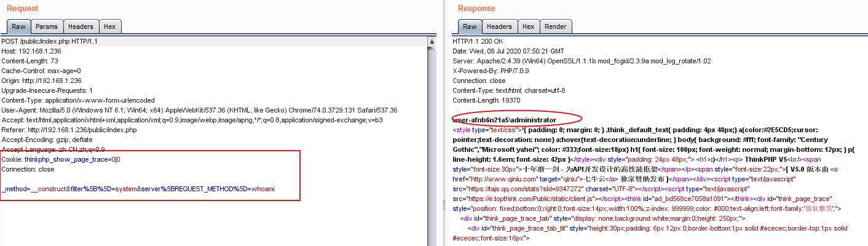Image resolution: width=868 pixels, height=246 pixels.
Task: Click the Origin header line
Action: point(41,81)
